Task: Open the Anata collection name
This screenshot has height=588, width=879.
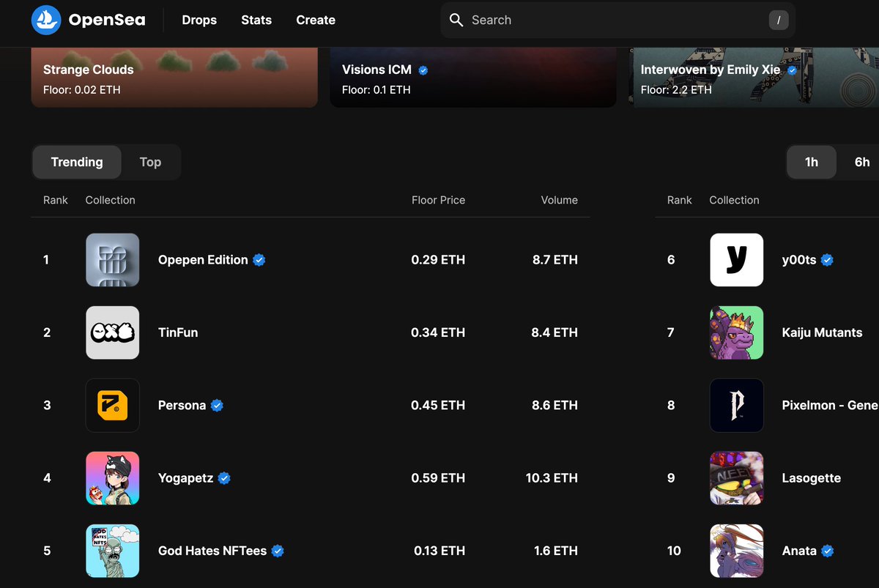Action: [799, 551]
